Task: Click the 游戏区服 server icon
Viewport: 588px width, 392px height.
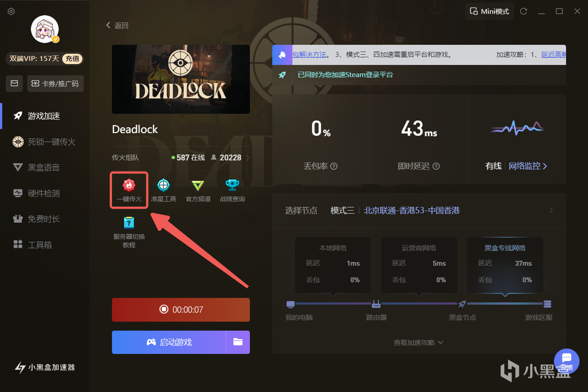Action: (547, 305)
